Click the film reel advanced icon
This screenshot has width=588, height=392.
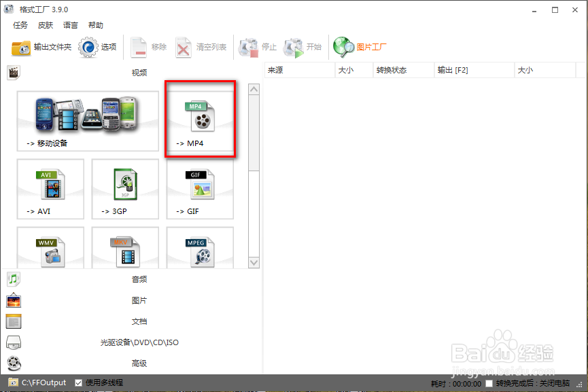point(14,363)
